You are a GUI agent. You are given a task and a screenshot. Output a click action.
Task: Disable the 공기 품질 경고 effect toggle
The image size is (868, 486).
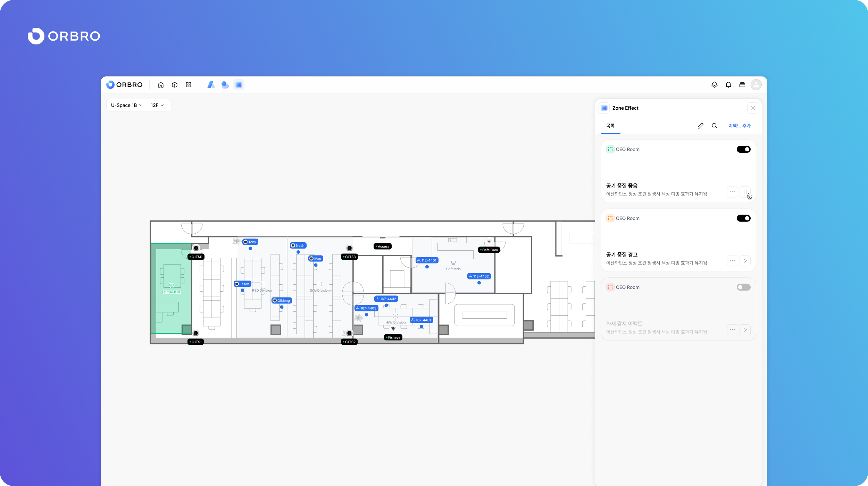[743, 218]
